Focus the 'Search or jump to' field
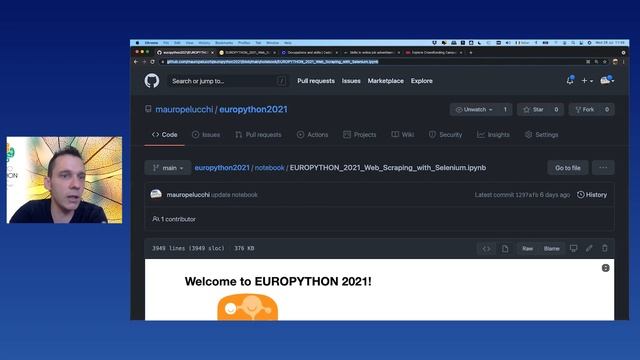Image resolution: width=640 pixels, height=360 pixels. (228, 81)
